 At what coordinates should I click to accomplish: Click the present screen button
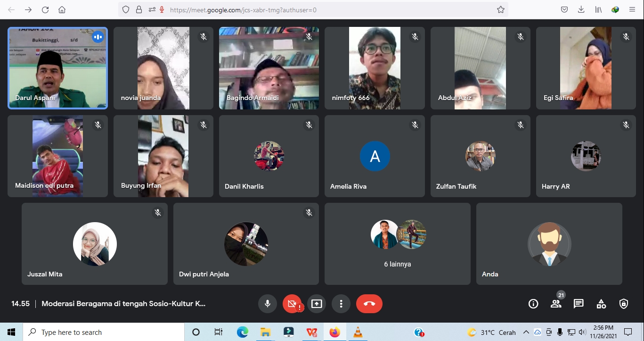tap(317, 304)
